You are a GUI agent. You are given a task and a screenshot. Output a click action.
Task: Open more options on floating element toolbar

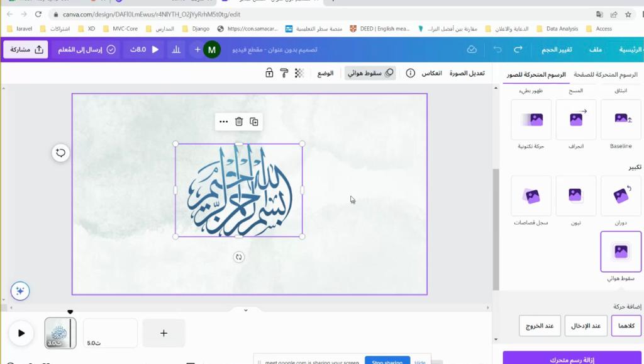tap(223, 122)
